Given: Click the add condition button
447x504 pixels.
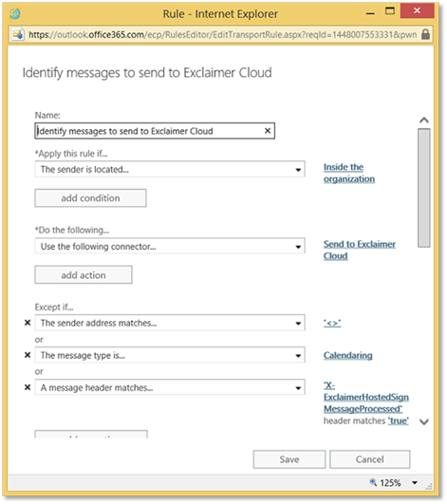Looking at the screenshot, I should (90, 198).
